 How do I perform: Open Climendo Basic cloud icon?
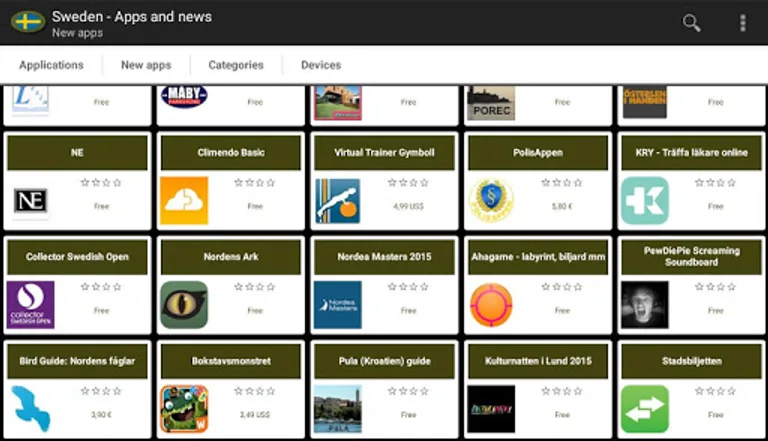pos(184,200)
